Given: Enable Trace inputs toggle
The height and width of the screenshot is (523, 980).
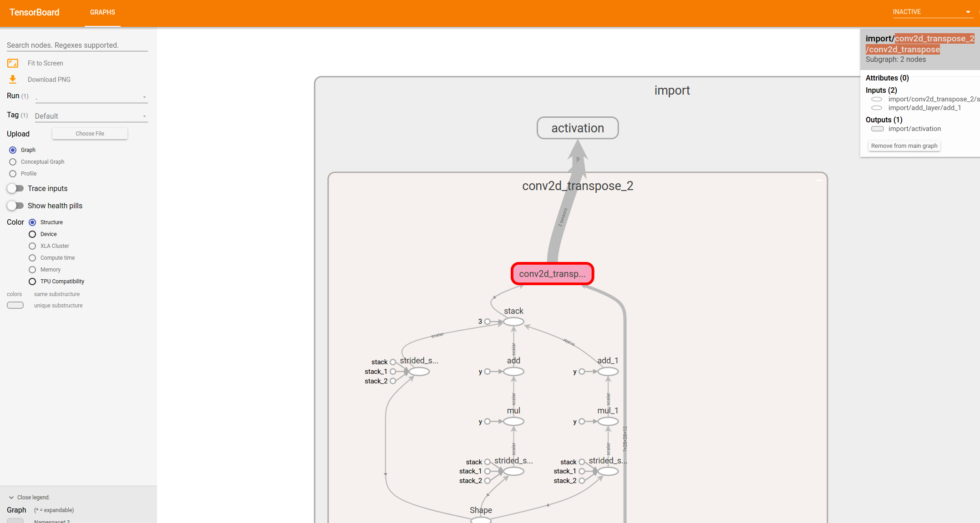Looking at the screenshot, I should (15, 188).
